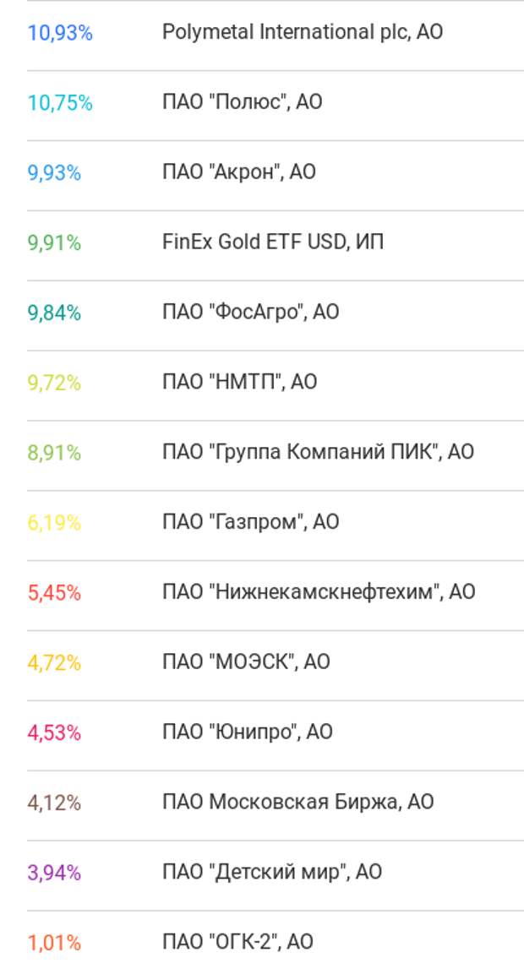This screenshot has width=524, height=980.
Task: Click ПАО "Нижнекамскнефтехим" in the list
Action: (x=319, y=591)
